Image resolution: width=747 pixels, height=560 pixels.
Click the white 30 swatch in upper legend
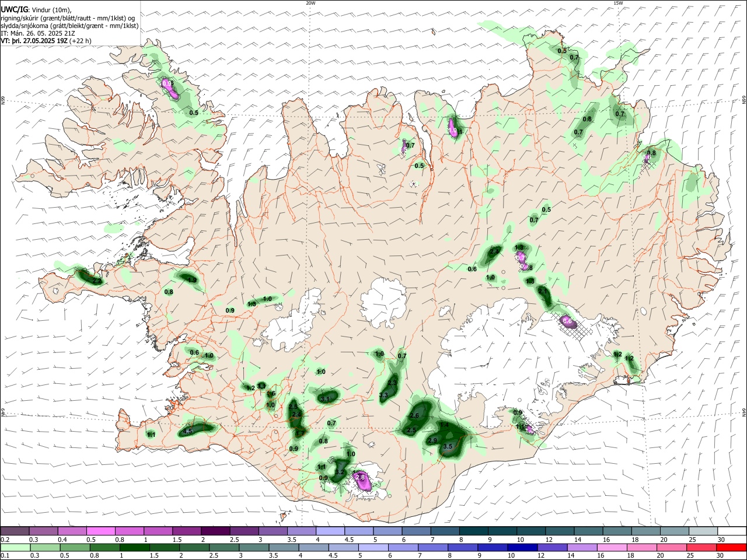tap(731, 531)
